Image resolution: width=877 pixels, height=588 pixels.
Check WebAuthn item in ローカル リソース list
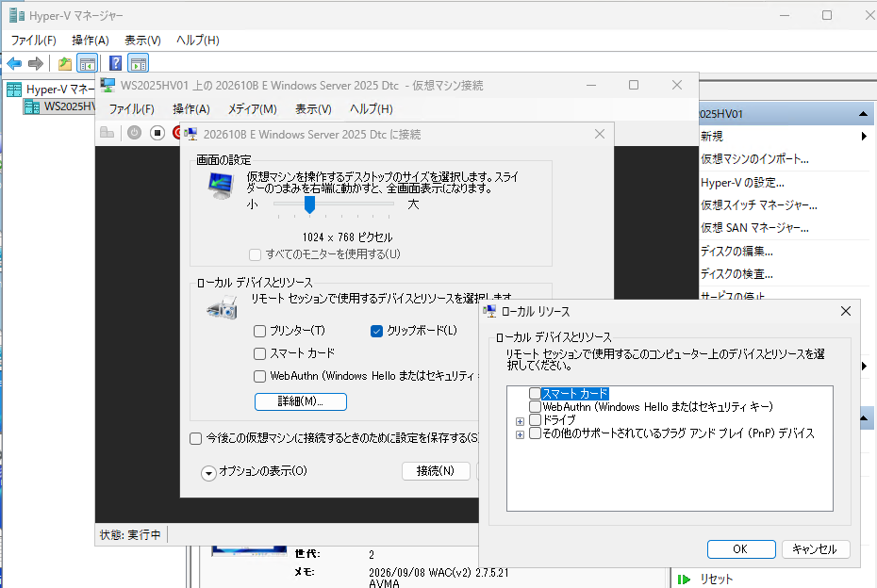(x=535, y=406)
